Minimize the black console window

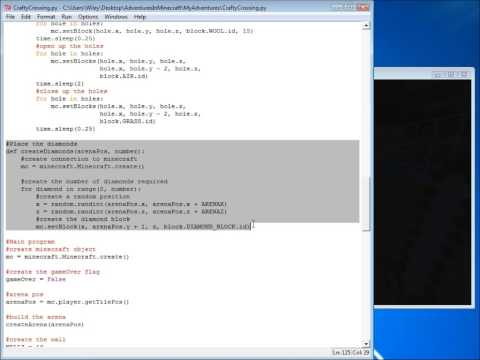click(x=438, y=75)
